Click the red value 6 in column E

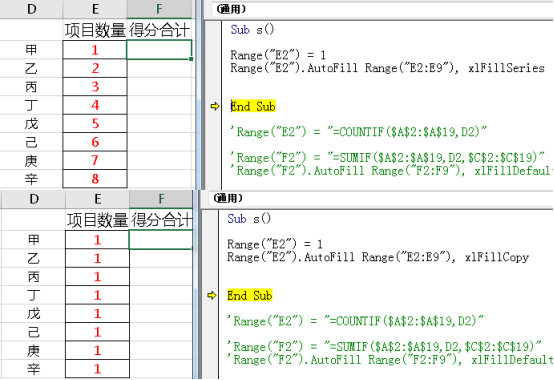95,142
